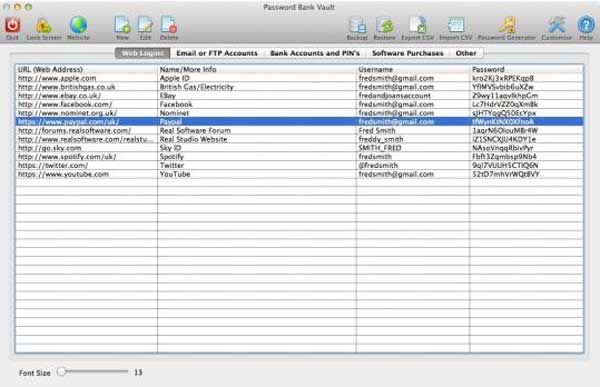600x387 pixels.
Task: Click the EBay name cell
Action: (257, 96)
